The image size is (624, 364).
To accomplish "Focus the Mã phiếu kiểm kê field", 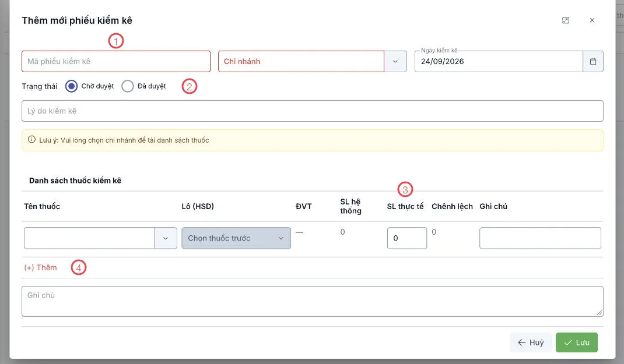I will [116, 62].
